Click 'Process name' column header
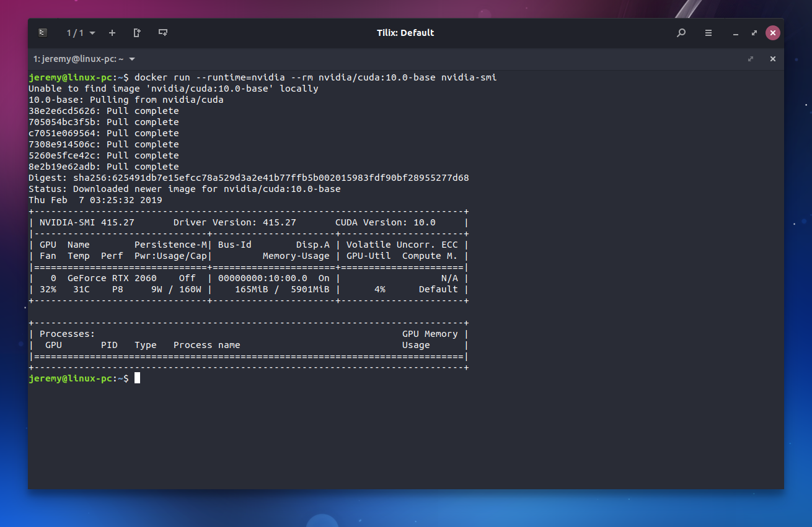The image size is (812, 527). point(207,345)
